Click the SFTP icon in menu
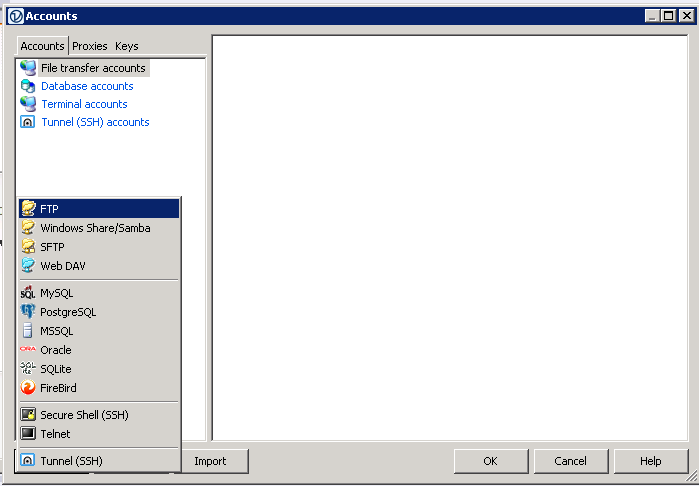This screenshot has width=699, height=486. click(28, 247)
